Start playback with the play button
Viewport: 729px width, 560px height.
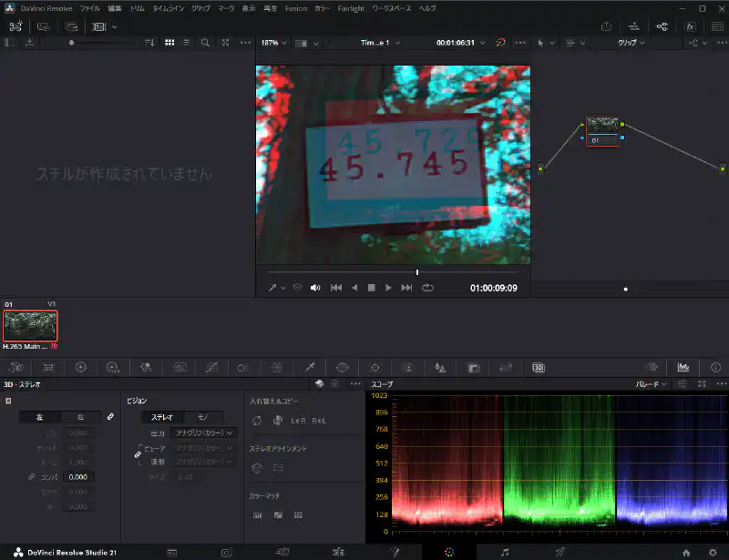coord(388,288)
